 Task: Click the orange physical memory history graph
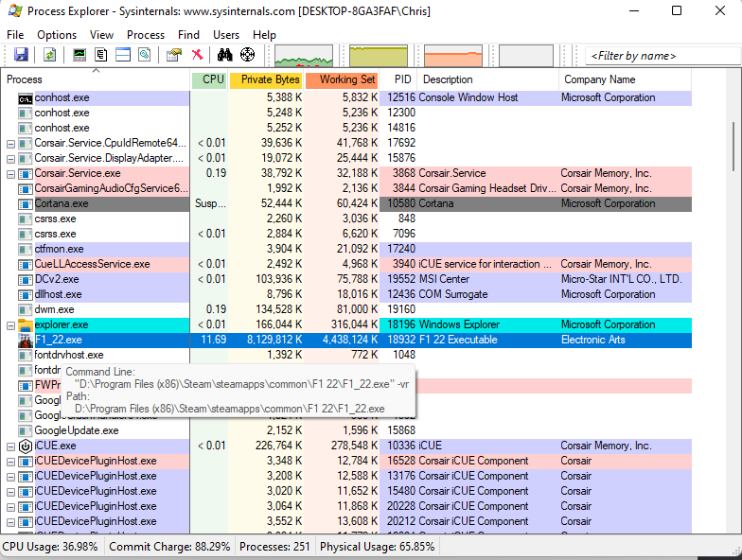tap(453, 56)
